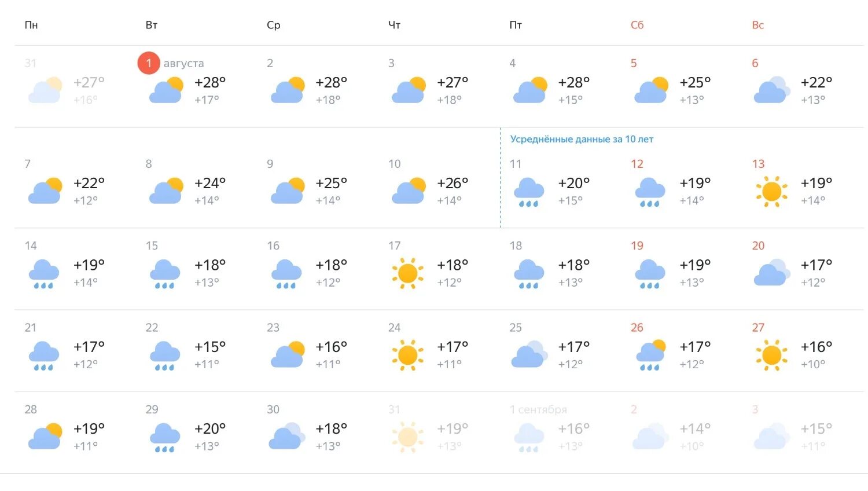
Task: Click the sun icon for August 24
Action: pyautogui.click(x=408, y=356)
